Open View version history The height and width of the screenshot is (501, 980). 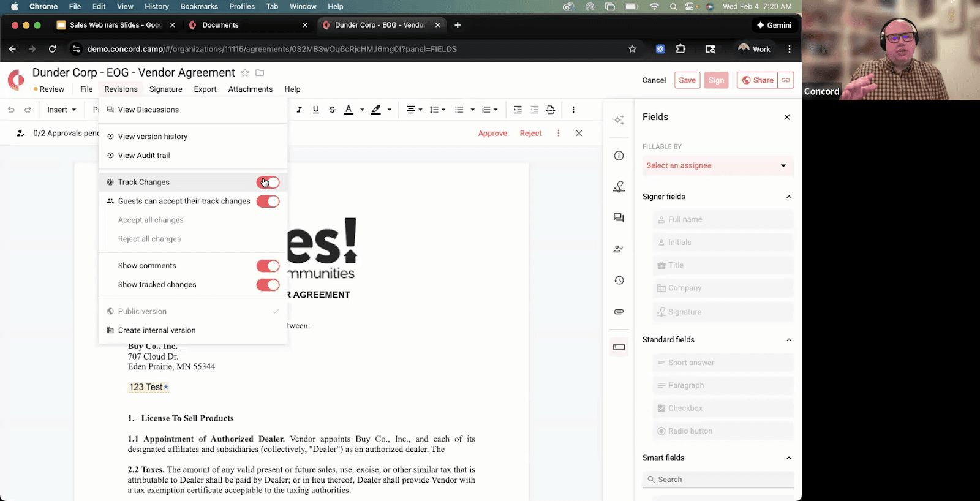click(x=193, y=137)
